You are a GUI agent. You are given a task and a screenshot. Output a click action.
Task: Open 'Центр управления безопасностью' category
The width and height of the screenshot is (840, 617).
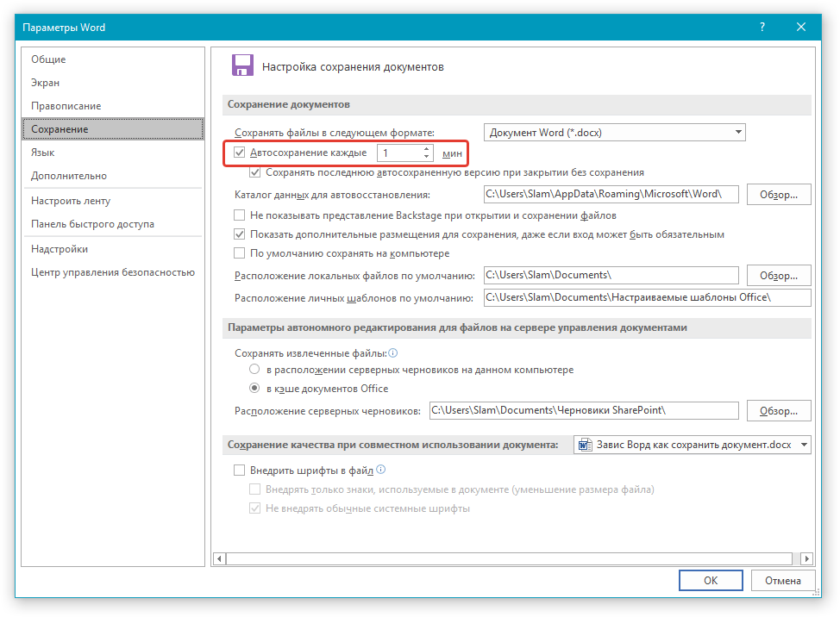[x=113, y=272]
